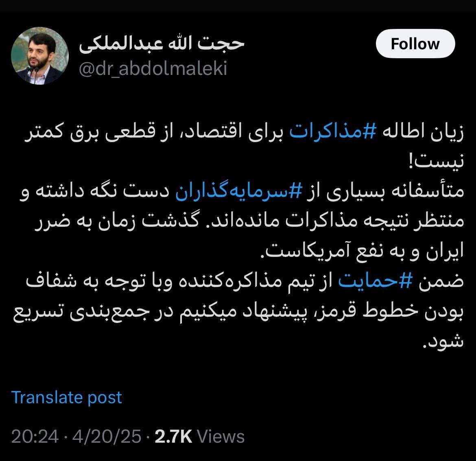Open the author's profile picture
Viewport: 476px width, 461px height.
point(39,56)
